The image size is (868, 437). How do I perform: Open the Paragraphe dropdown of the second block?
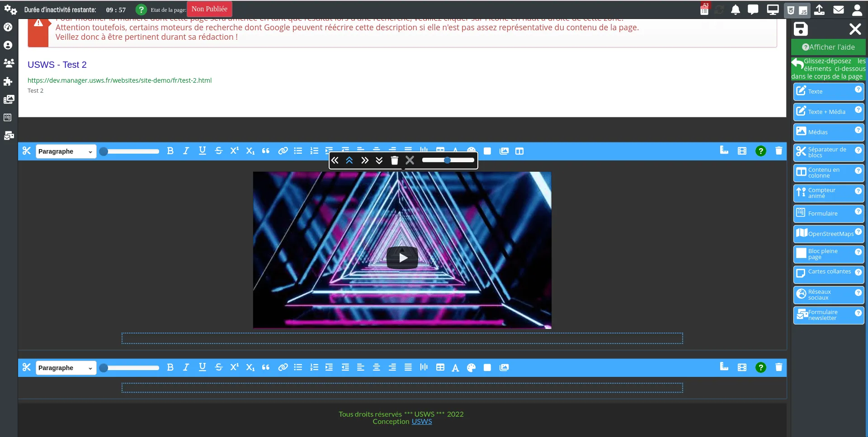(x=66, y=368)
